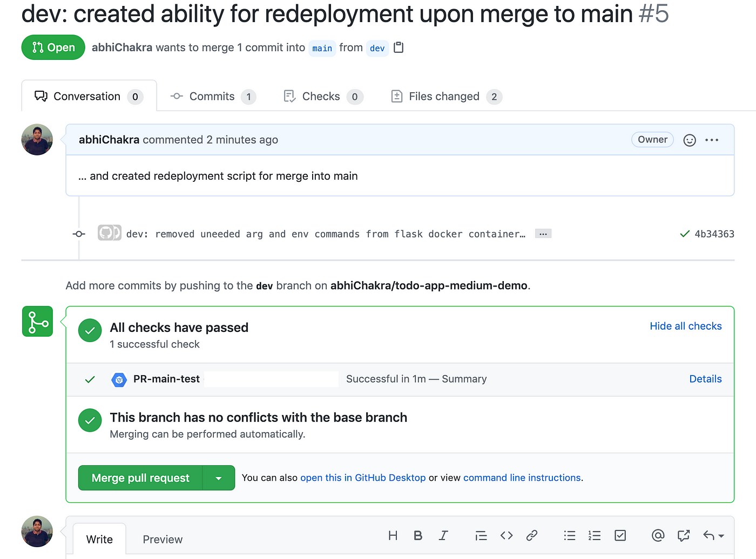The height and width of the screenshot is (559, 756).
Task: Open the comment options three-dot menu
Action: (x=712, y=140)
